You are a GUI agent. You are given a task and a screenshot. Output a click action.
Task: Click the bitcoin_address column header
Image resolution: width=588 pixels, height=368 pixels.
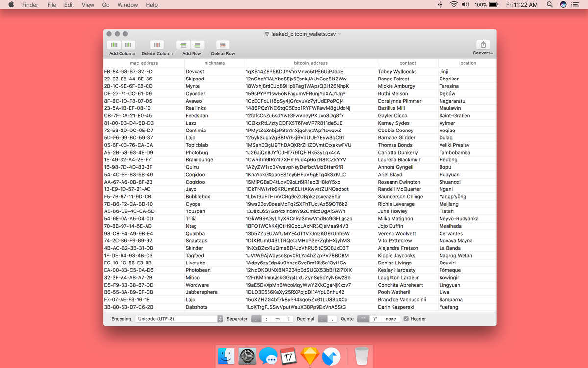(x=311, y=63)
